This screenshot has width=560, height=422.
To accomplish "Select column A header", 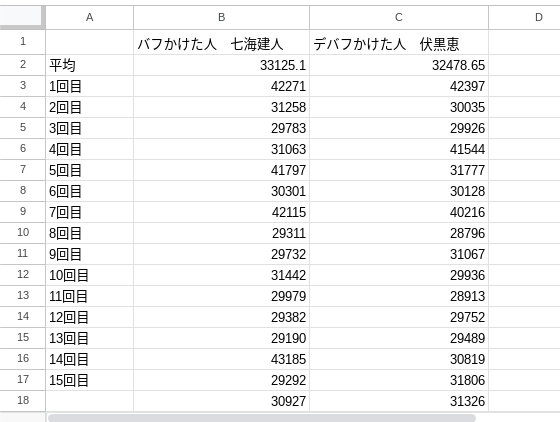I will (89, 17).
